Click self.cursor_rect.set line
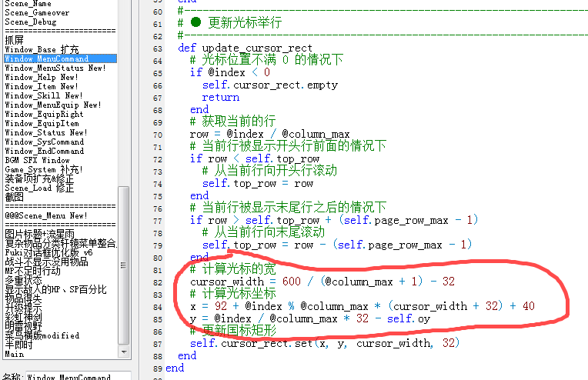588x380 pixels. coord(324,343)
